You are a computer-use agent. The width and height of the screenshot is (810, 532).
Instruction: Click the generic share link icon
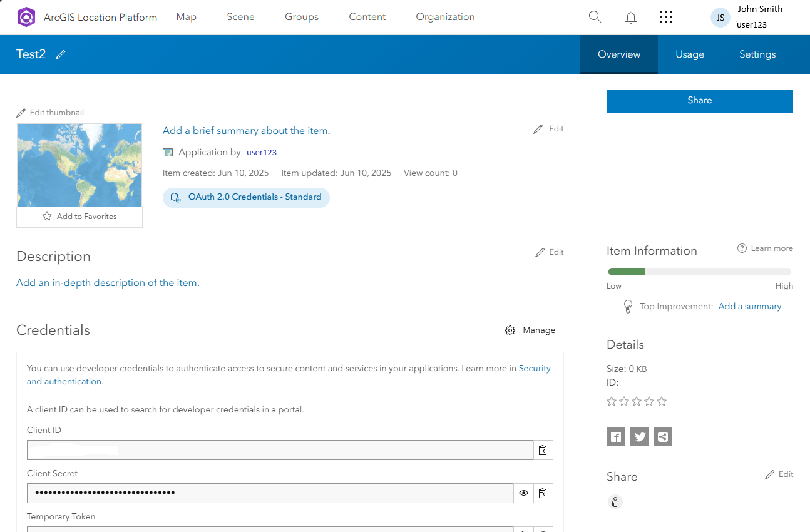pyautogui.click(x=662, y=437)
